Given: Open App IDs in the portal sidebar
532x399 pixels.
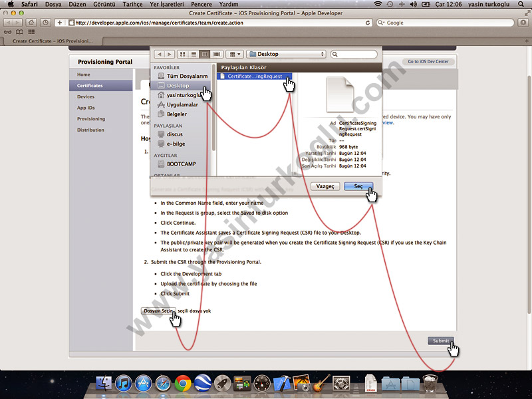Looking at the screenshot, I should coord(86,108).
